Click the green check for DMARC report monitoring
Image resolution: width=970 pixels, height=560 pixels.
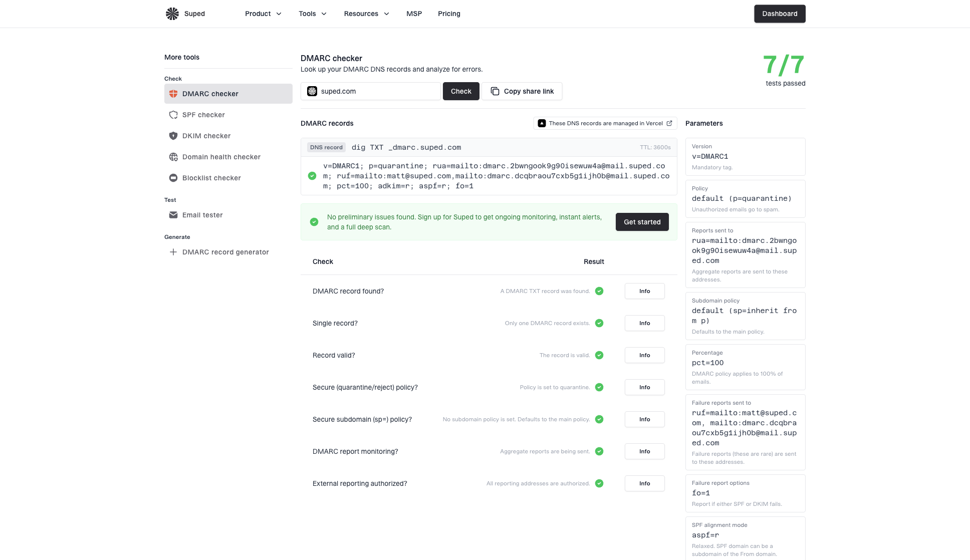point(599,451)
